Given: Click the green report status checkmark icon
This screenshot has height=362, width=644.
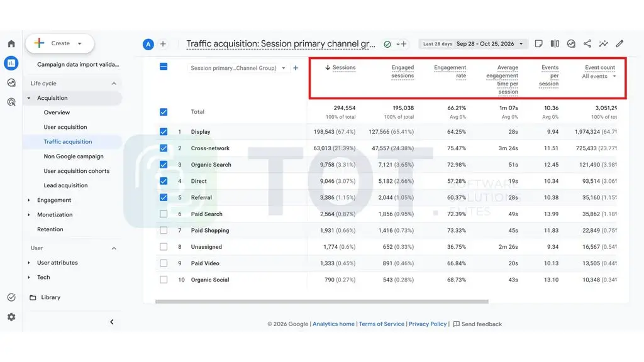Looking at the screenshot, I should 387,44.
